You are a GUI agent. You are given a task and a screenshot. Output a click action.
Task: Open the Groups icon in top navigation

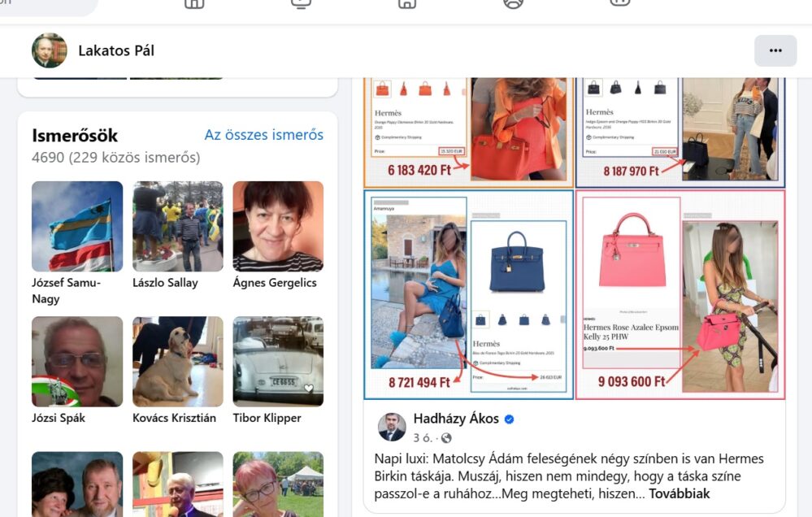point(513,3)
